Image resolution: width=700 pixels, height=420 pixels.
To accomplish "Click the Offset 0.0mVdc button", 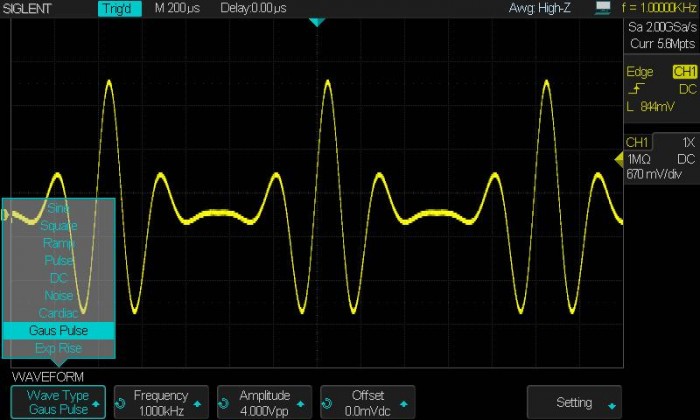I will [x=367, y=403].
